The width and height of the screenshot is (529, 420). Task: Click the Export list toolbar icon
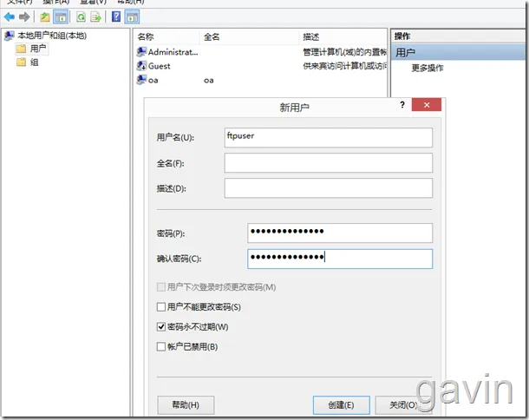95,16
